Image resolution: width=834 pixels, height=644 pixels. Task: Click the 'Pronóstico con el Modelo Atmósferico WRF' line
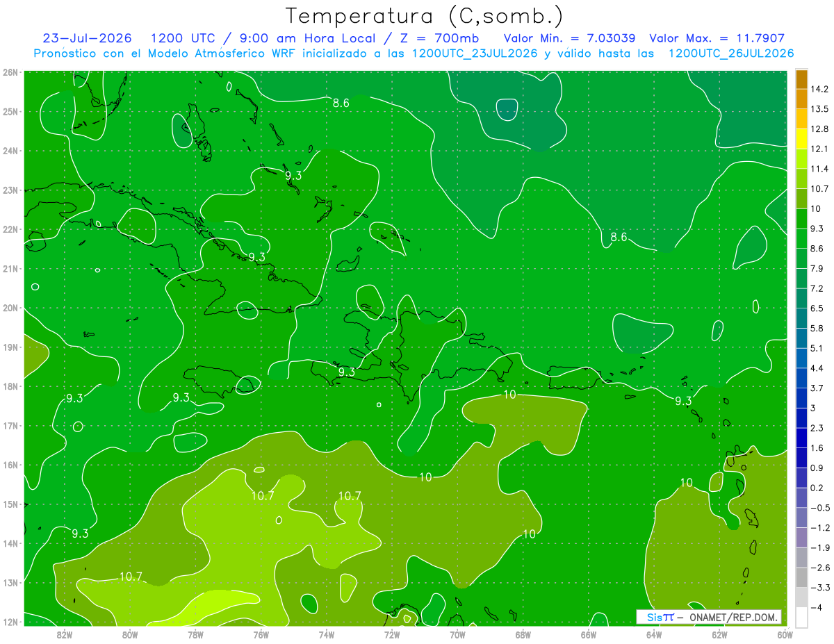[414, 53]
